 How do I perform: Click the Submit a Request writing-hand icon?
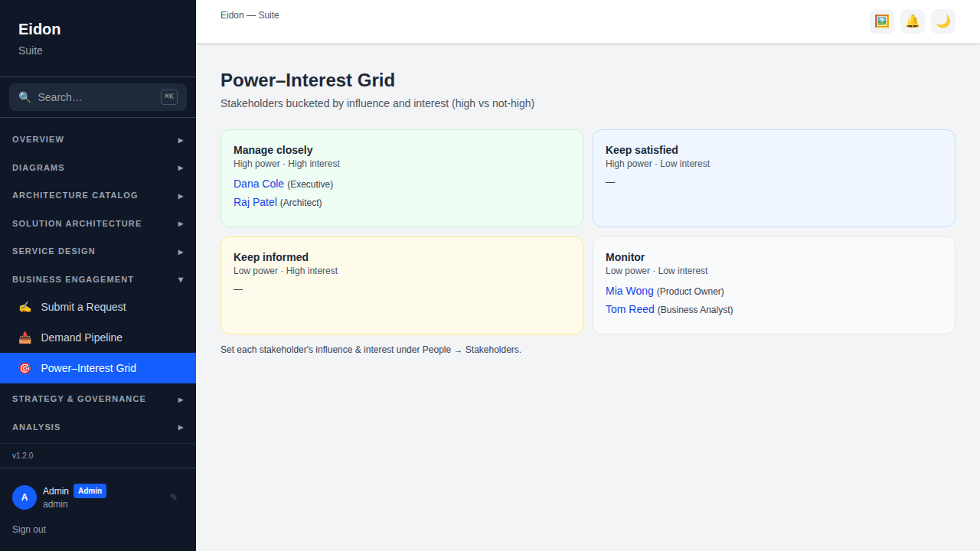click(x=25, y=307)
